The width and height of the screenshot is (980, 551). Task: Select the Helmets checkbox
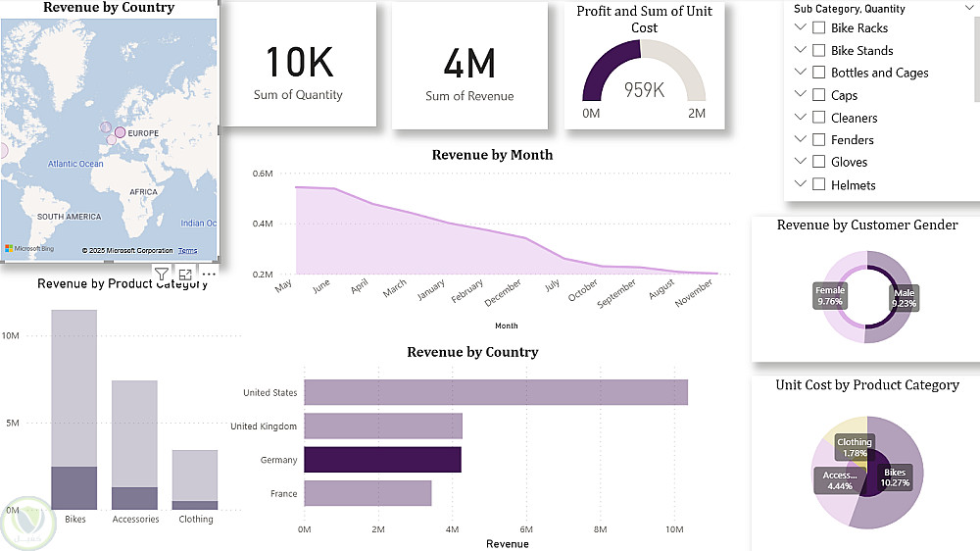[818, 184]
